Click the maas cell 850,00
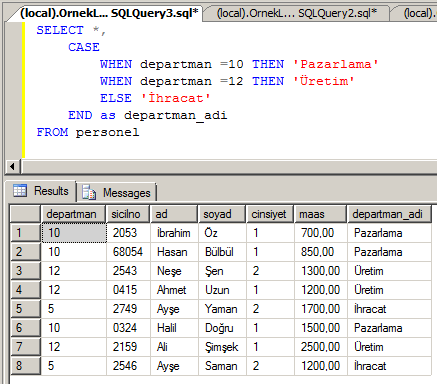 point(320,252)
